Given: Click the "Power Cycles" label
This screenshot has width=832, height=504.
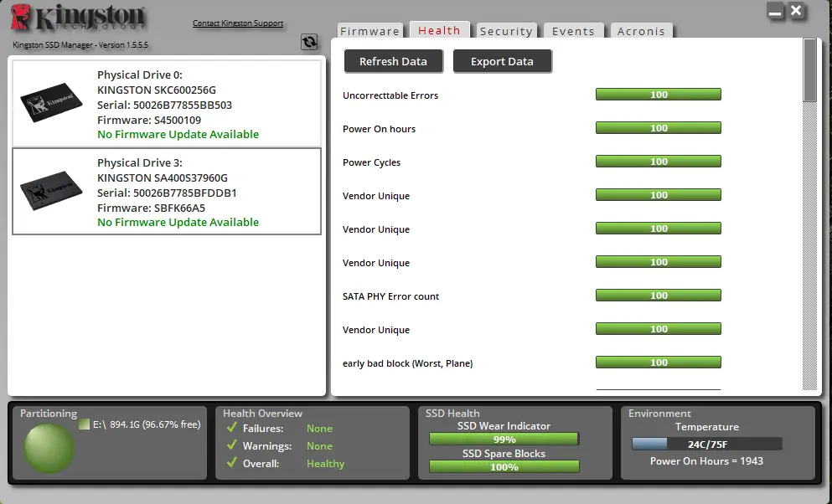Looking at the screenshot, I should 371,162.
